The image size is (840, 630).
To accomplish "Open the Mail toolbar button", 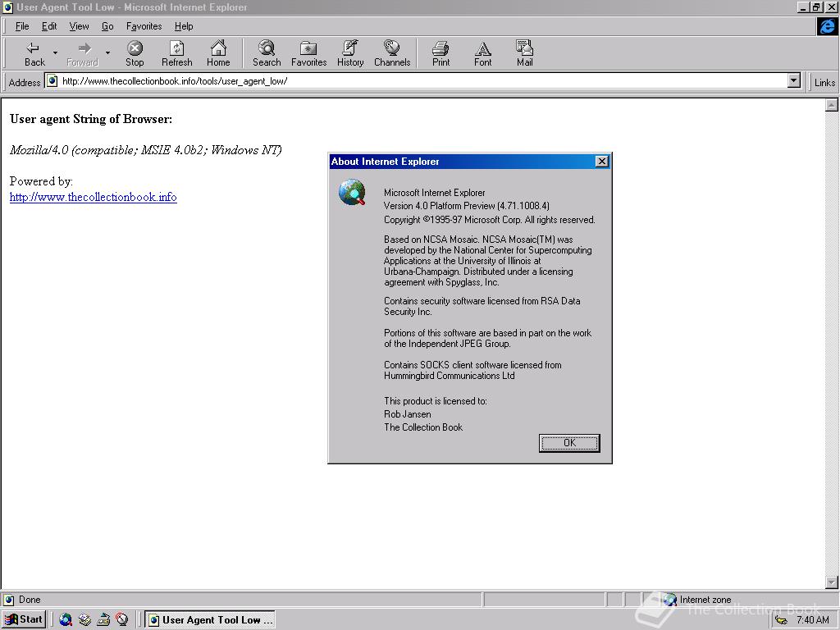I will pyautogui.click(x=524, y=53).
